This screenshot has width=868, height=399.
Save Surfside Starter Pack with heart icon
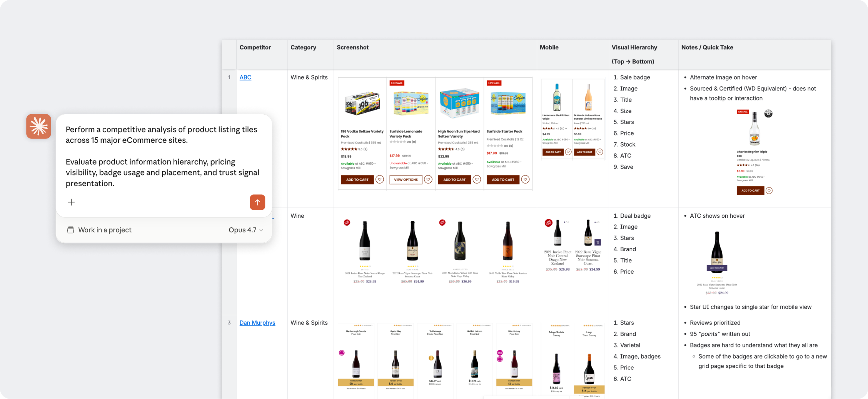coord(525,180)
